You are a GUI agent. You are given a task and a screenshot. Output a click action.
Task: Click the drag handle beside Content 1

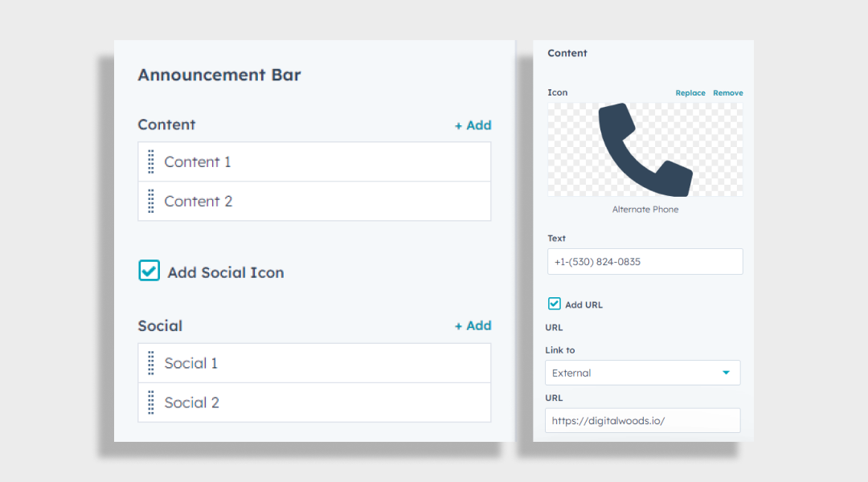[x=150, y=161]
